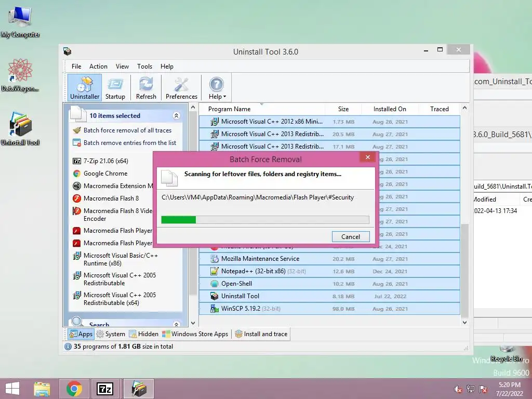The width and height of the screenshot is (532, 399).
Task: Click the Notepad++ (32-bit x86) icon
Action: (215, 271)
